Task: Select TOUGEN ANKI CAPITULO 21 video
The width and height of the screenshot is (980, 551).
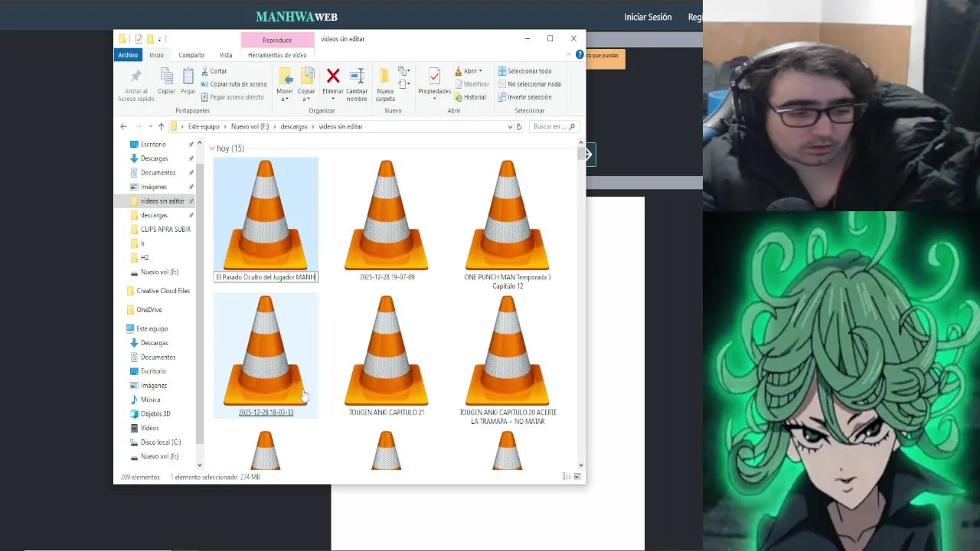Action: (x=387, y=356)
